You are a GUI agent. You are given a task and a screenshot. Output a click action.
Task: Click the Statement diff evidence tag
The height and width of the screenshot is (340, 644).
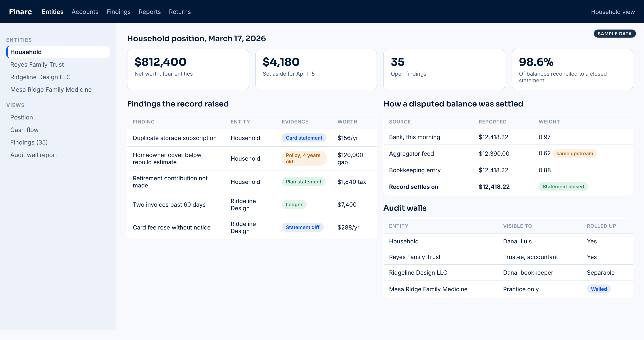click(x=303, y=227)
